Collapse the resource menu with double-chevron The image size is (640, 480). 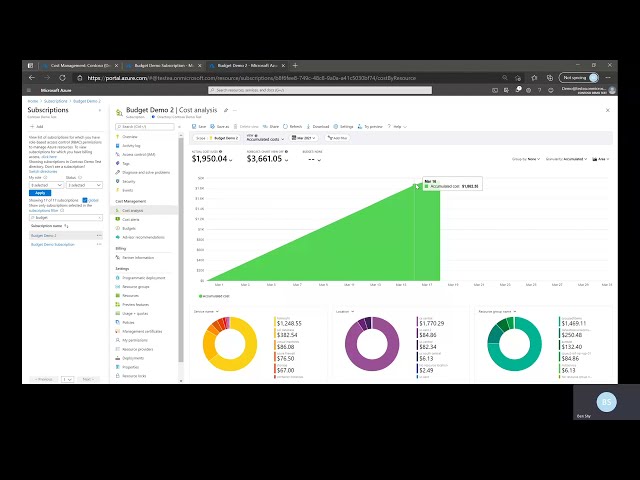point(180,127)
